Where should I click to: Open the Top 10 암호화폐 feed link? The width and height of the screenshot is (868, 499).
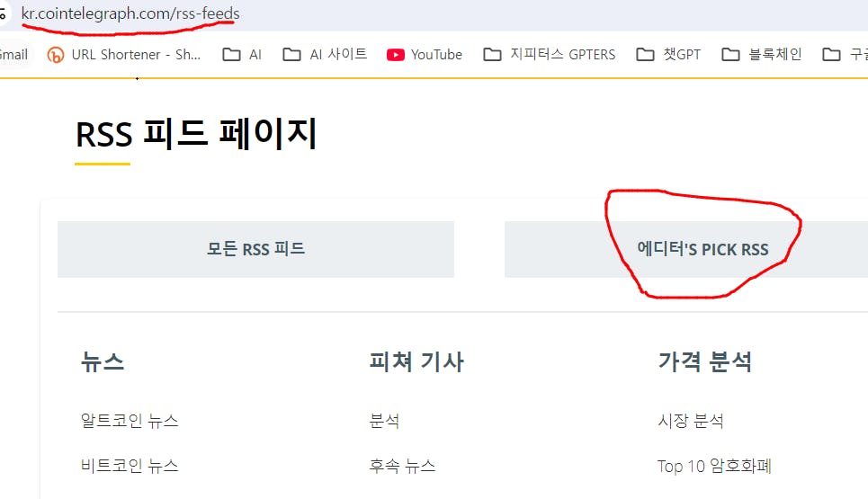[714, 466]
